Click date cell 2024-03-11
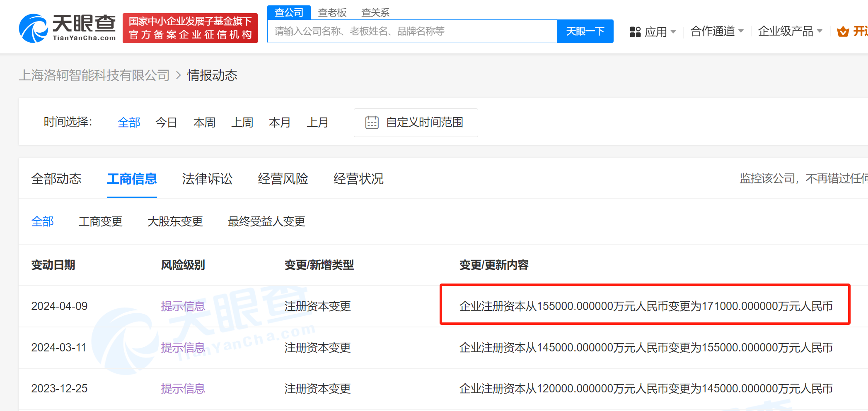868x411 pixels. coord(59,348)
